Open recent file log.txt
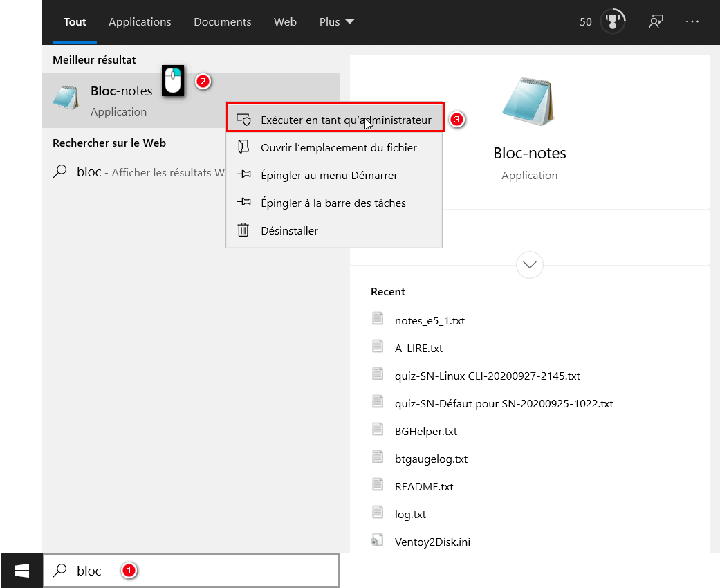Viewport: 720px width, 588px height. click(410, 514)
